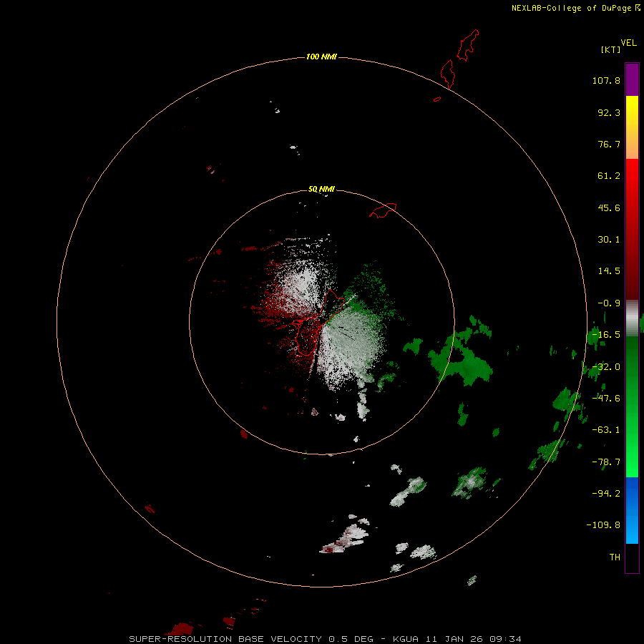Click the 61.2 velocity legend value

pos(609,176)
